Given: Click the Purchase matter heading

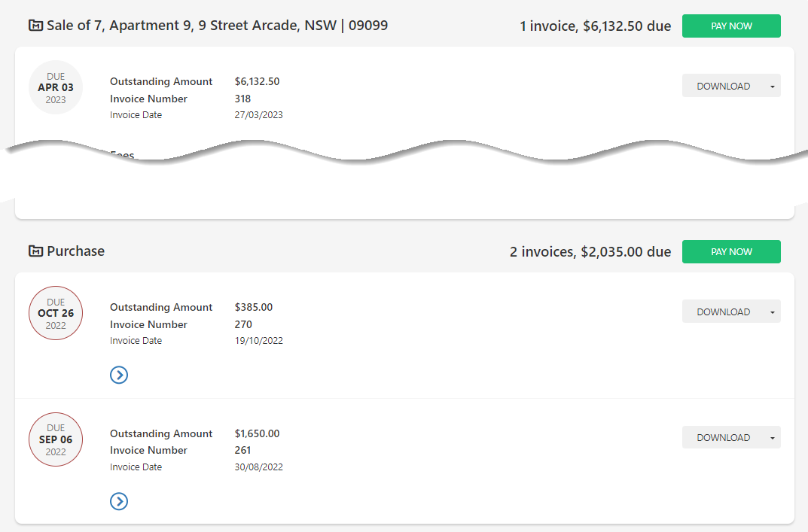Looking at the screenshot, I should pyautogui.click(x=75, y=251).
